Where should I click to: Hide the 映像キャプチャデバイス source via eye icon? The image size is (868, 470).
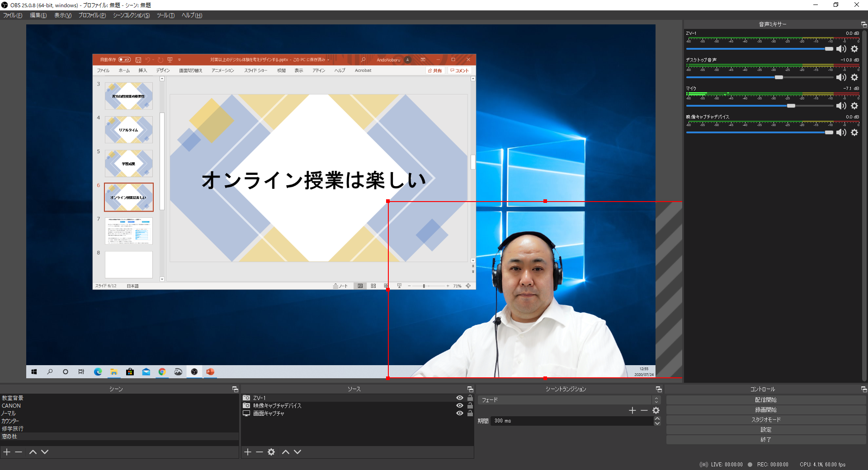pyautogui.click(x=460, y=406)
